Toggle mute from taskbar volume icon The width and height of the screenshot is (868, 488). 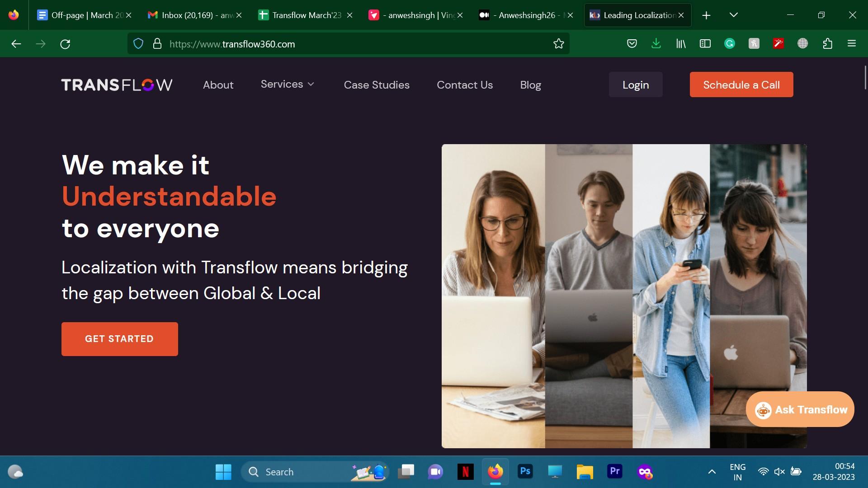779,472
